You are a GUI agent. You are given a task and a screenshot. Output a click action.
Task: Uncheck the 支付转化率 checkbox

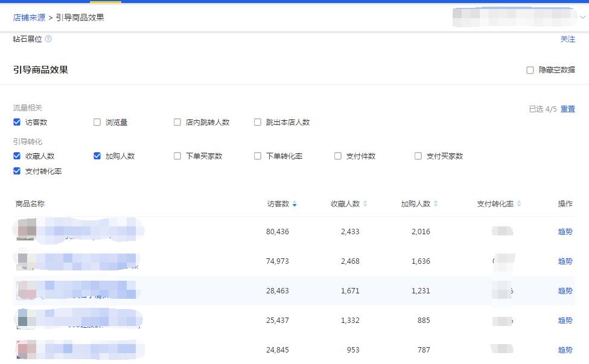click(17, 171)
